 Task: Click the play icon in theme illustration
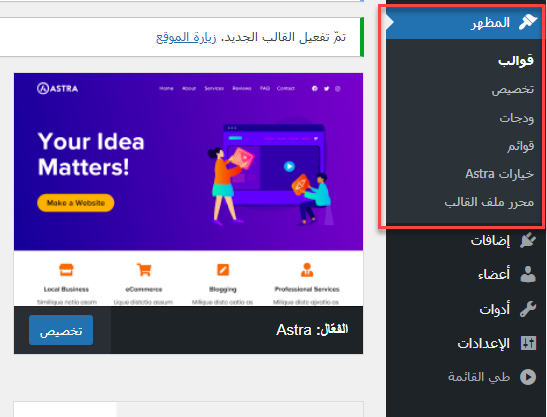pos(289,166)
